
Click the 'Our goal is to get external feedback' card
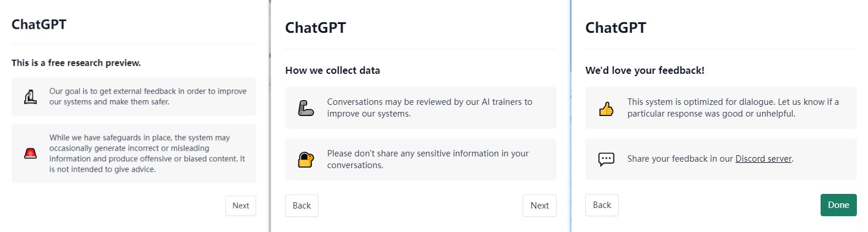(134, 96)
